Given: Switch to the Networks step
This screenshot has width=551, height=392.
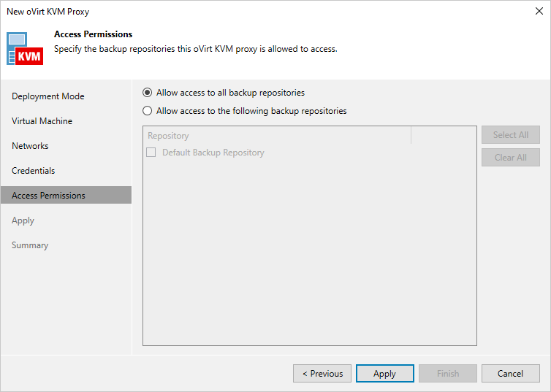Looking at the screenshot, I should click(30, 146).
